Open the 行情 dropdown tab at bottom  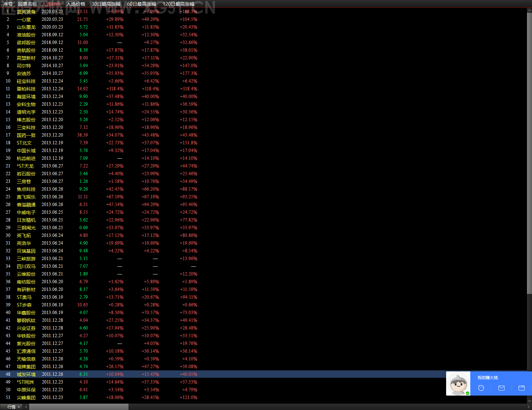(13, 407)
